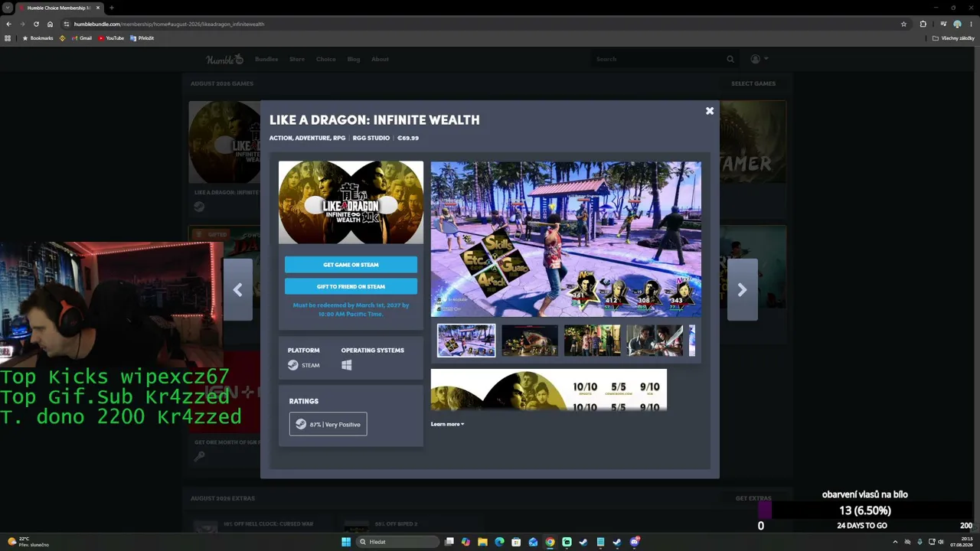
Task: Click the Get Game on Steam button
Action: pyautogui.click(x=351, y=265)
